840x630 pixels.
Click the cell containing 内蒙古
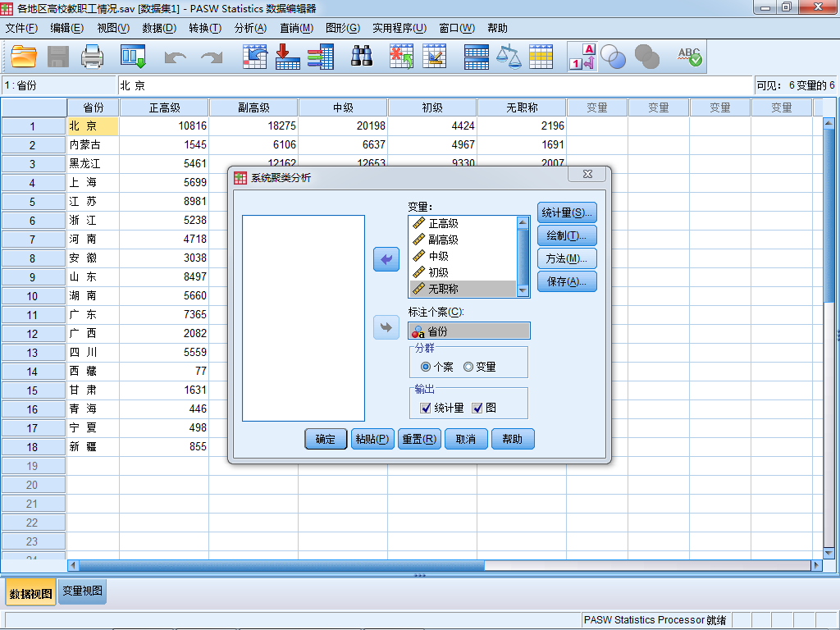tap(94, 144)
